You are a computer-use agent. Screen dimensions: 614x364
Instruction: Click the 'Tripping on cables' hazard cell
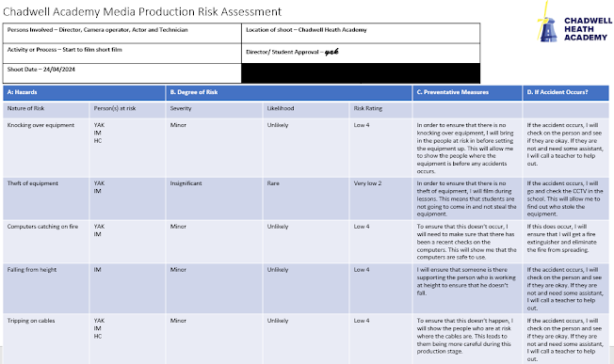[46, 339]
